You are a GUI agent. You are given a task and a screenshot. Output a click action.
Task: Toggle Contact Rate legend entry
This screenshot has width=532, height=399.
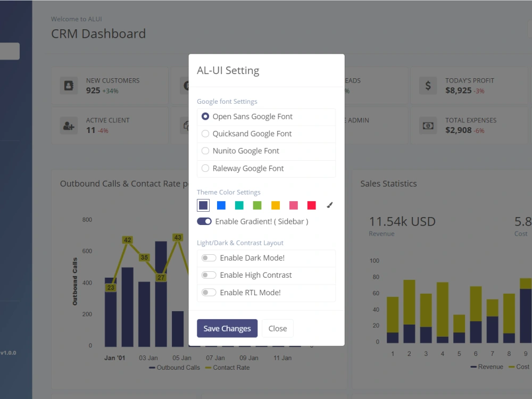click(227, 368)
